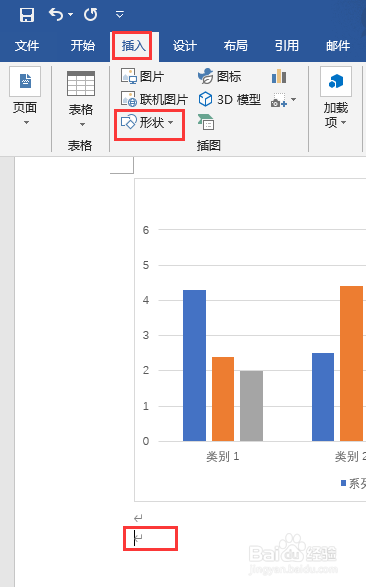Click axis value 0 on chart
The width and height of the screenshot is (366, 587).
(146, 441)
